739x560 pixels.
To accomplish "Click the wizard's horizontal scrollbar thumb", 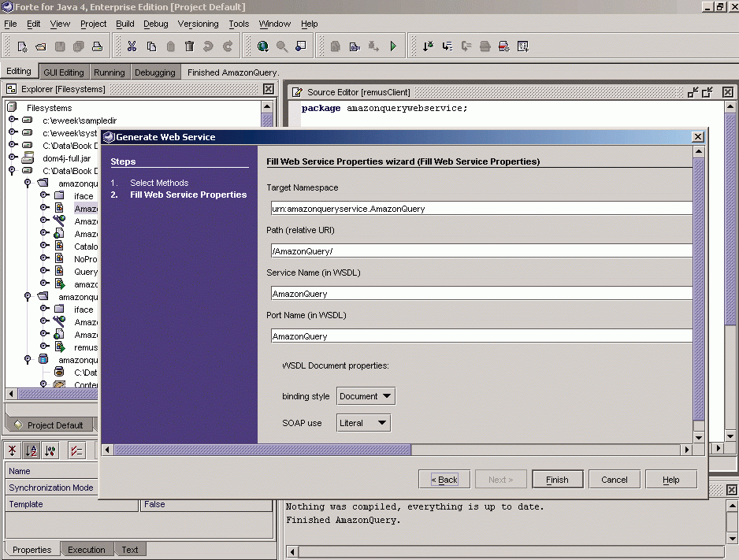I will click(262, 450).
